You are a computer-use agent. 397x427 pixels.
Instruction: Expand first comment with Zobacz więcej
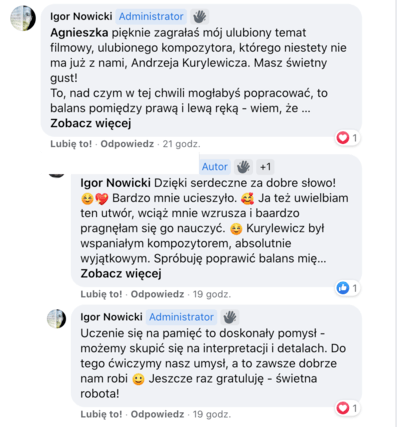coord(91,123)
